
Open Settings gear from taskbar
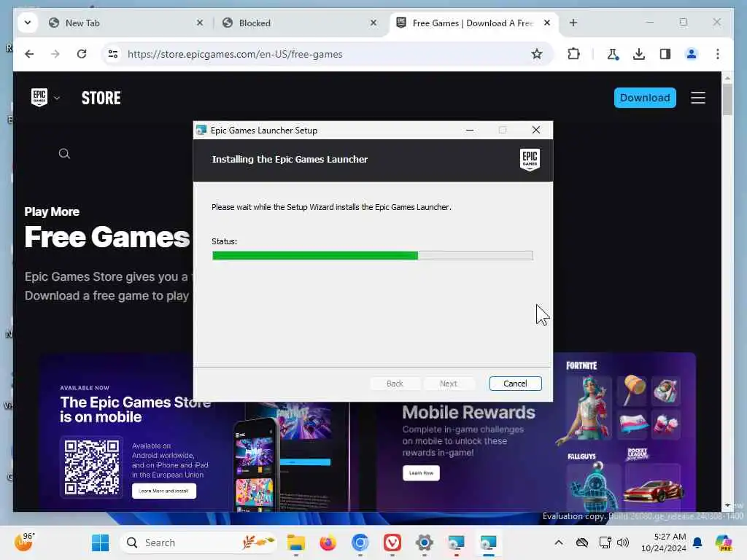point(424,542)
